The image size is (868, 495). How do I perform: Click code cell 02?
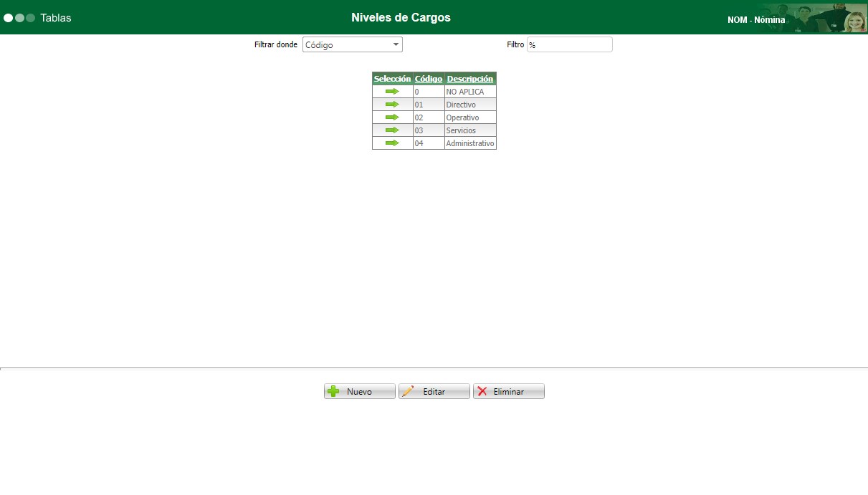pos(429,117)
